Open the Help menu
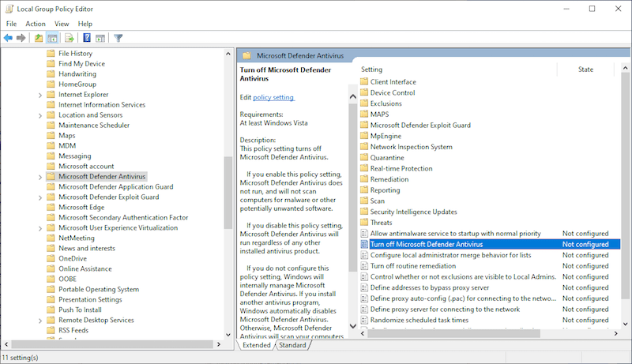632x364 pixels. [x=85, y=24]
